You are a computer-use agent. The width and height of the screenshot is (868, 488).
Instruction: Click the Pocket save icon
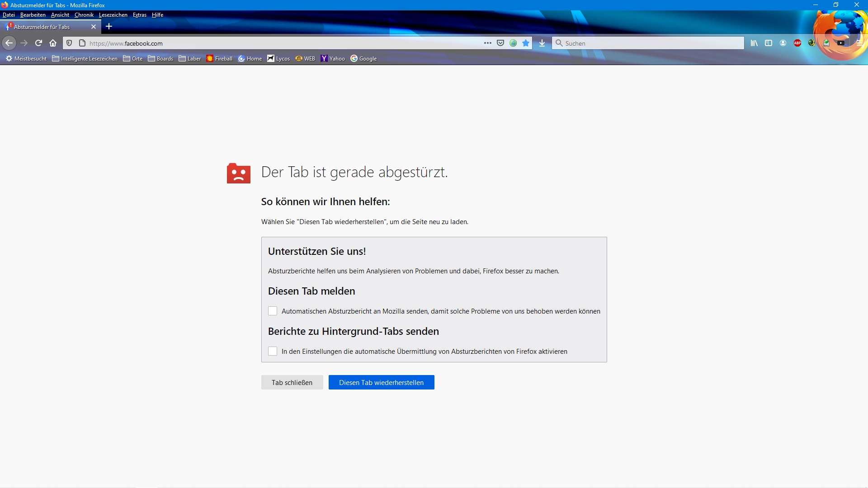[x=500, y=43]
